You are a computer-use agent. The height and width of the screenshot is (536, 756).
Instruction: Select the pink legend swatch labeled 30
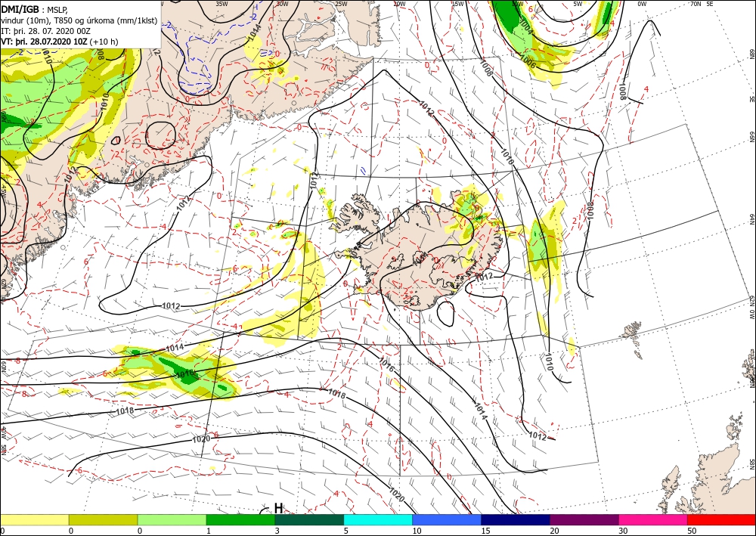point(653,519)
